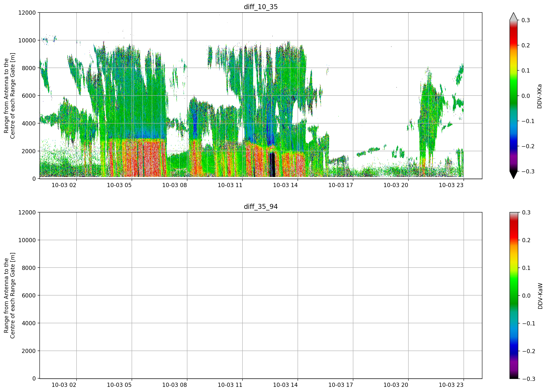The height and width of the screenshot is (392, 547).
Task: Click the gray upper extend arrow on DDV-XKa colorbar
Action: tap(513, 16)
